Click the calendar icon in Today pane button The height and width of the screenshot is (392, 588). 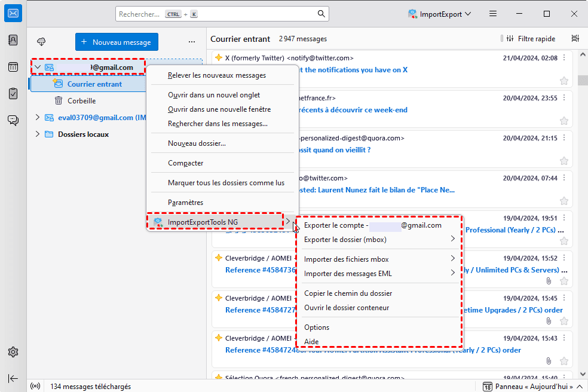point(487,387)
